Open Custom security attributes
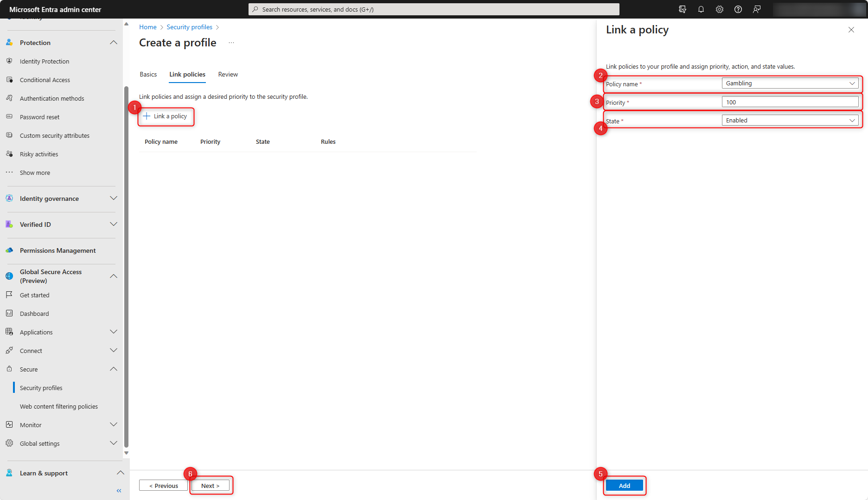The height and width of the screenshot is (500, 868). tap(55, 135)
